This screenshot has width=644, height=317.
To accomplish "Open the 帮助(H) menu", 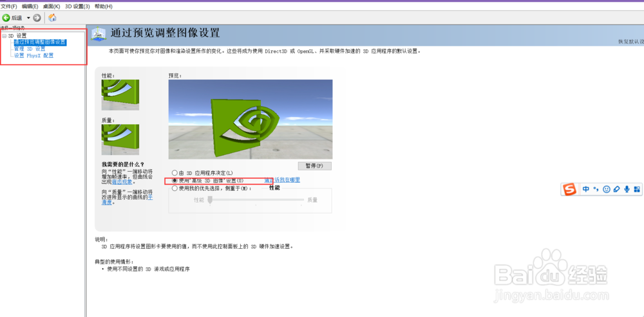I will (103, 6).
